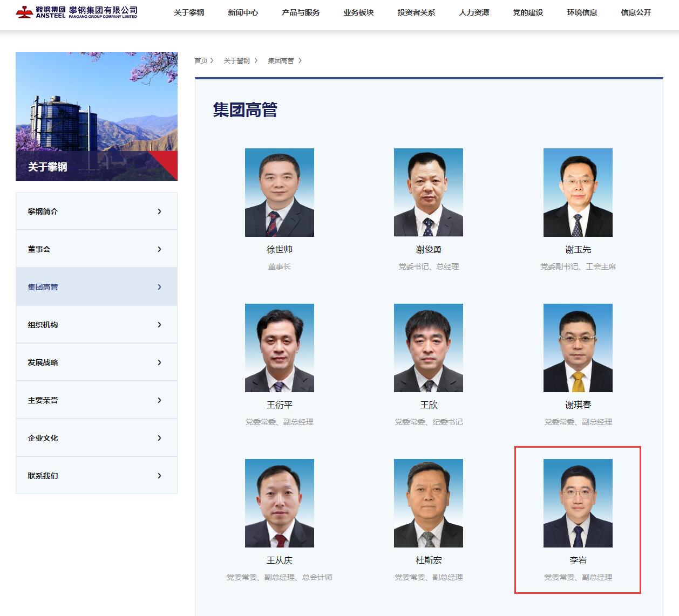This screenshot has width=679, height=616.
Task: Click the arrow next to 攀钢简介
Action: 159,211
